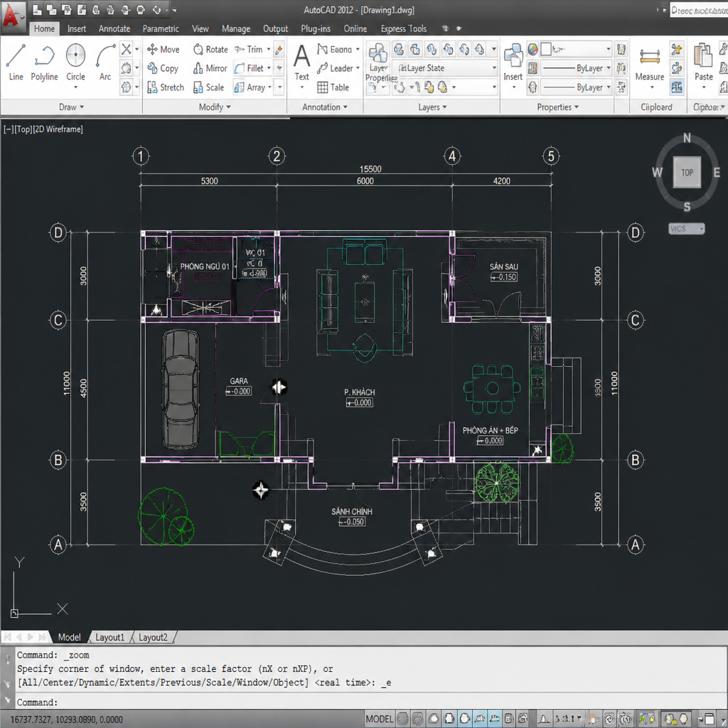Viewport: 728px width, 728px height.
Task: Switch to the Layout1 tab
Action: 109,637
